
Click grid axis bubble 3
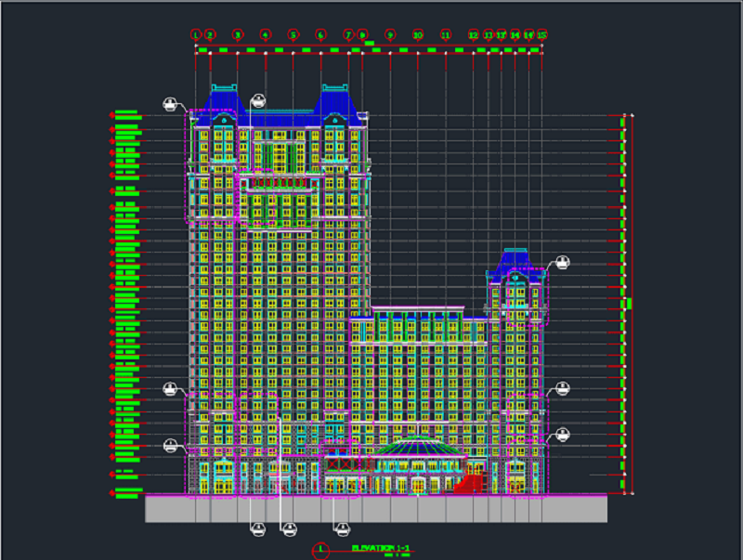click(238, 34)
